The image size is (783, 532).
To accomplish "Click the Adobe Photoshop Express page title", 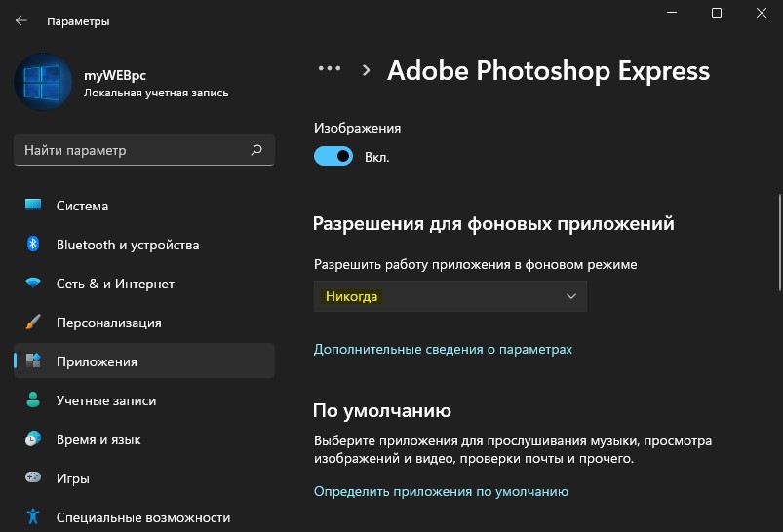I will point(548,70).
